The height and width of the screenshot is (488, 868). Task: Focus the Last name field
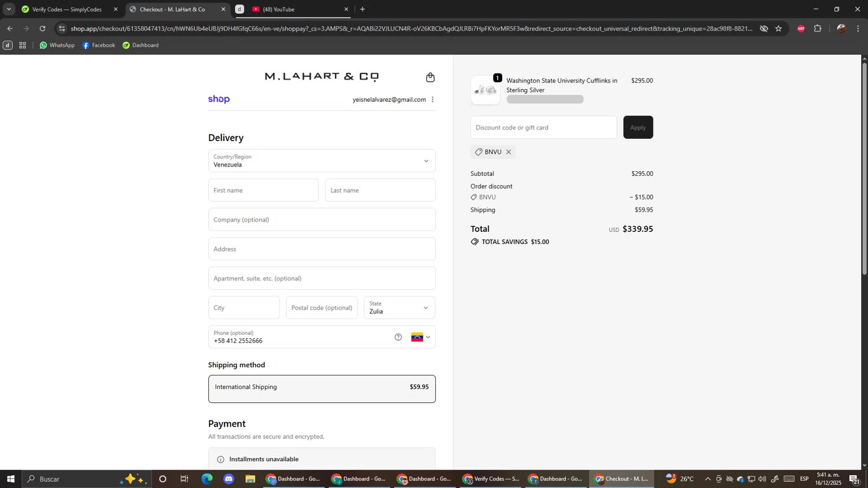coord(380,190)
